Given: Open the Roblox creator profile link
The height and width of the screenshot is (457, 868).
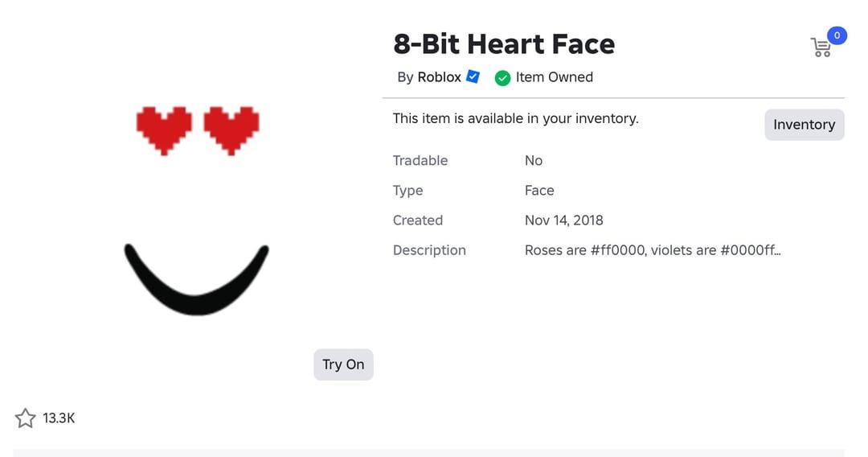Looking at the screenshot, I should click(439, 77).
